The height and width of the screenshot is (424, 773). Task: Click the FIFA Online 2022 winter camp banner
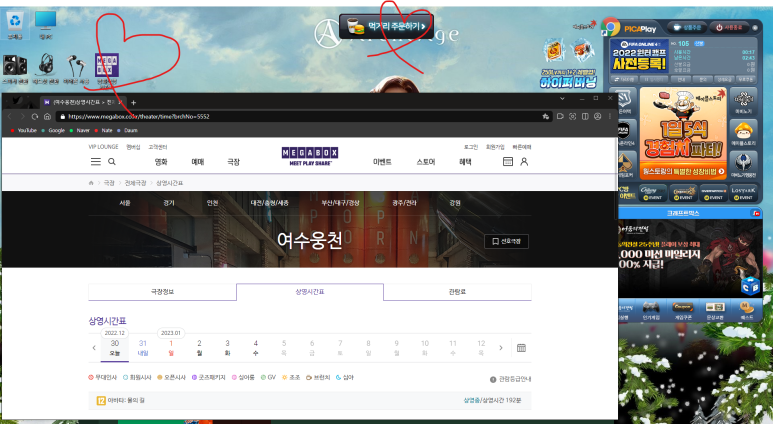[x=639, y=56]
